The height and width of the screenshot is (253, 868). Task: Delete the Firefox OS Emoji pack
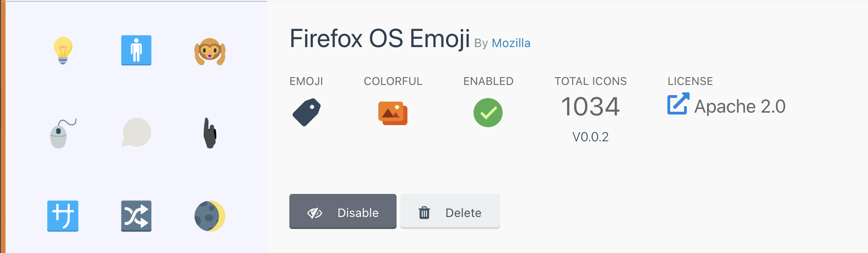[450, 211]
